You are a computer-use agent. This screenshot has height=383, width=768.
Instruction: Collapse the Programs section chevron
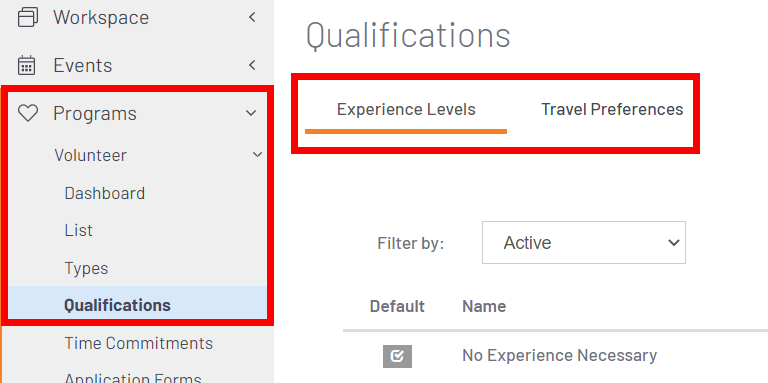pyautogui.click(x=251, y=114)
